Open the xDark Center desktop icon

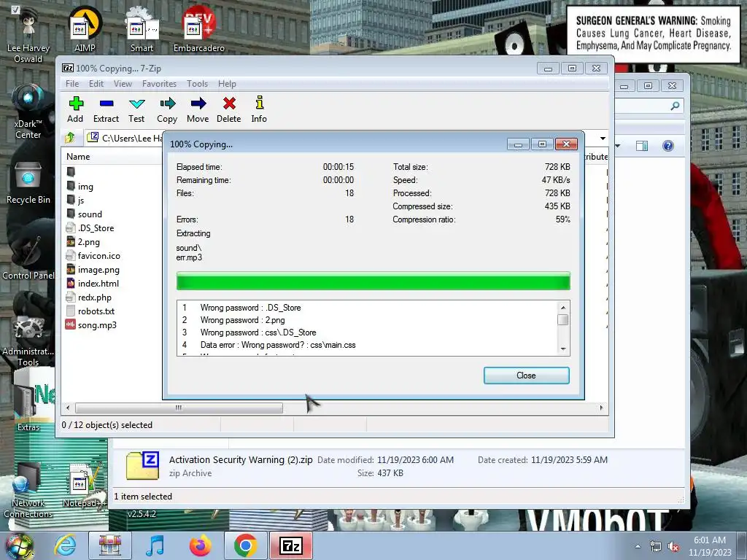[x=28, y=112]
